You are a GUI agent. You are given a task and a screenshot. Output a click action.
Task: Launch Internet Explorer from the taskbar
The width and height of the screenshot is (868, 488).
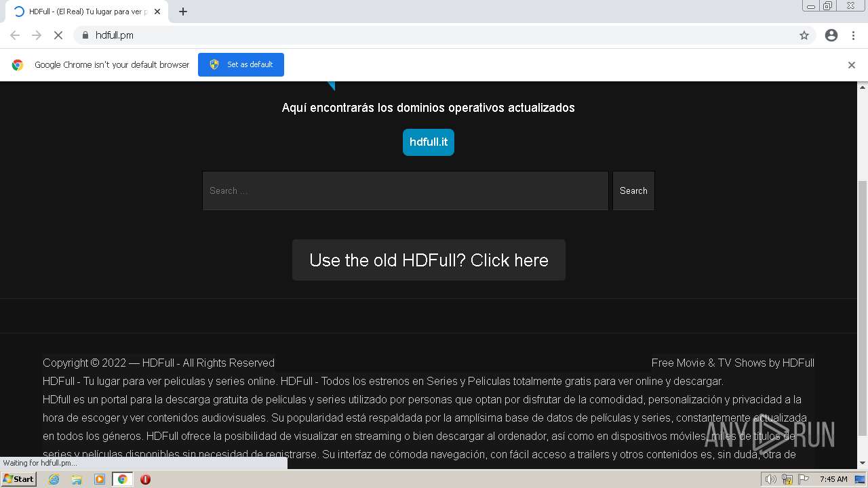coord(54,479)
